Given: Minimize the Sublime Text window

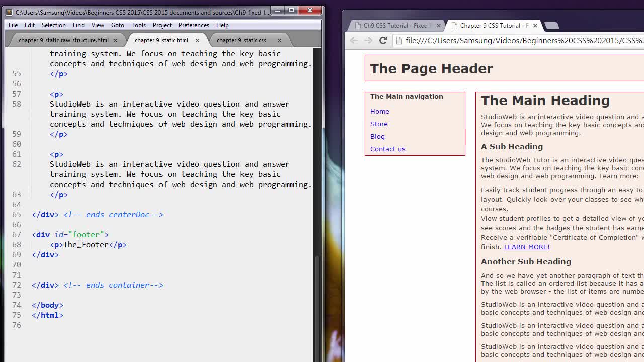Looking at the screenshot, I should (x=277, y=11).
